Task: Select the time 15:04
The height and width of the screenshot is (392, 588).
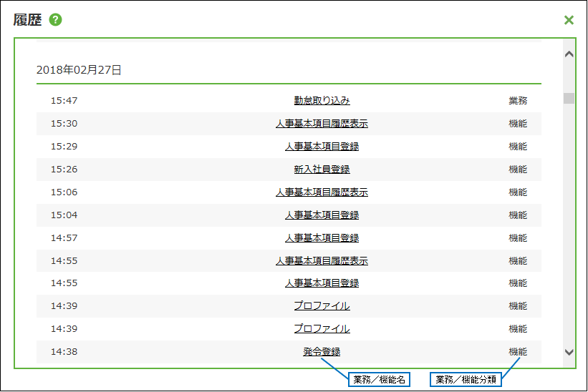Action: point(64,215)
